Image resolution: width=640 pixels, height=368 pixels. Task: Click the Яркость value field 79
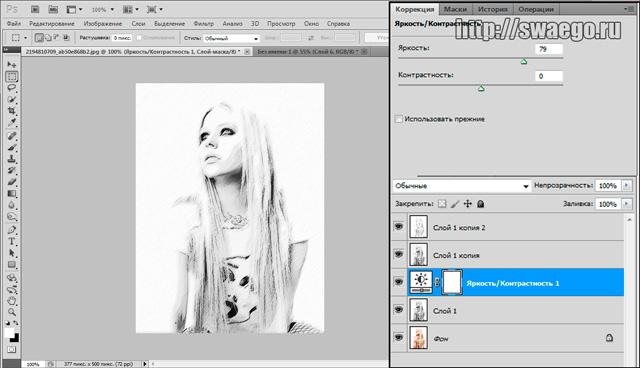click(x=549, y=49)
